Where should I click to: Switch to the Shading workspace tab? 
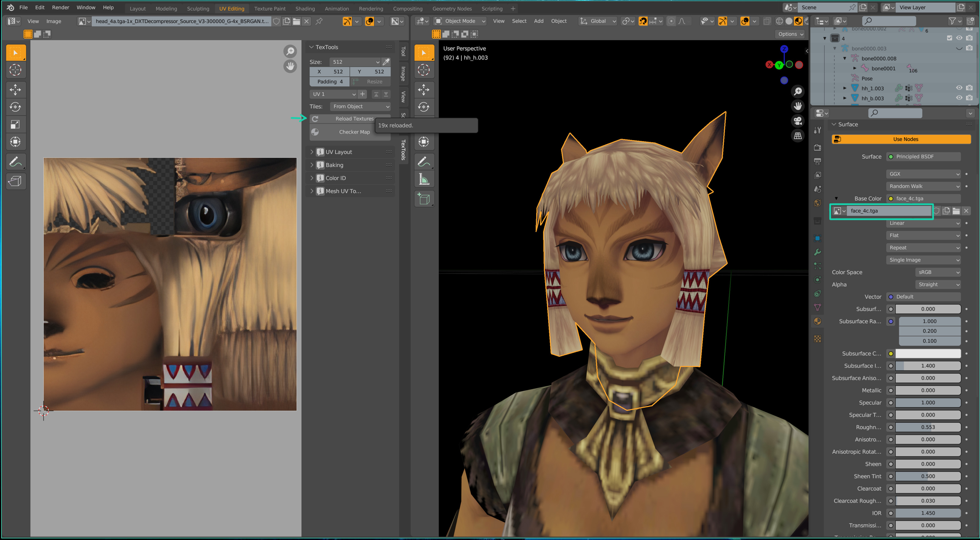pyautogui.click(x=305, y=8)
